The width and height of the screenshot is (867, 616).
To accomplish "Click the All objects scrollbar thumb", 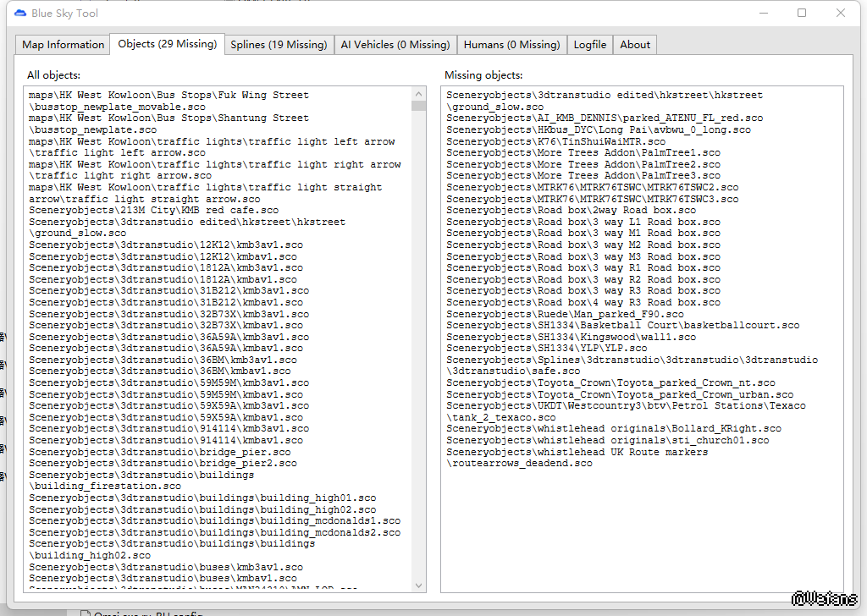I will point(418,106).
